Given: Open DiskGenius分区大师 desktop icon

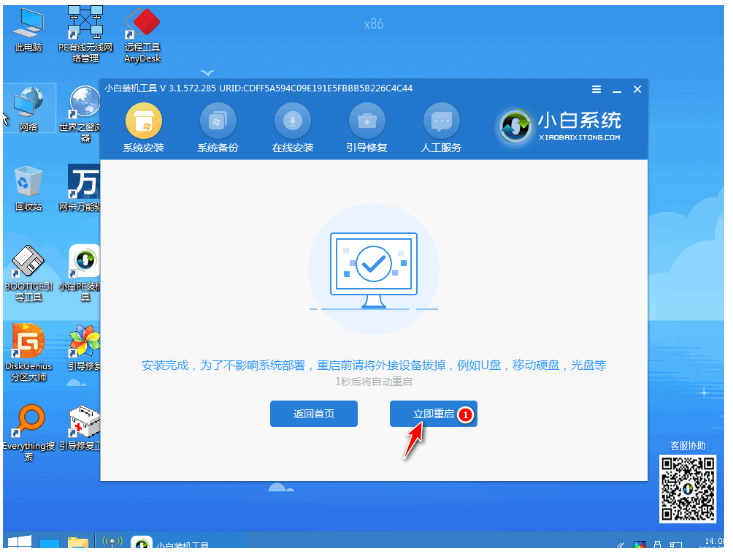Looking at the screenshot, I should click(x=29, y=353).
